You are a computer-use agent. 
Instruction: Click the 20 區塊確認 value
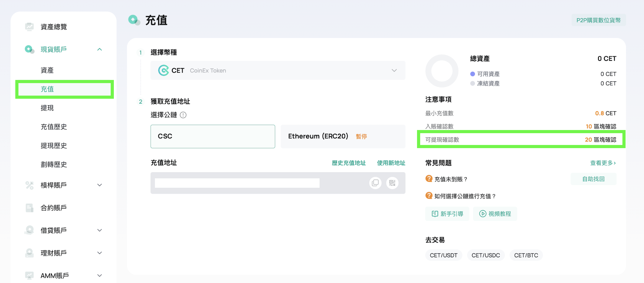click(600, 140)
